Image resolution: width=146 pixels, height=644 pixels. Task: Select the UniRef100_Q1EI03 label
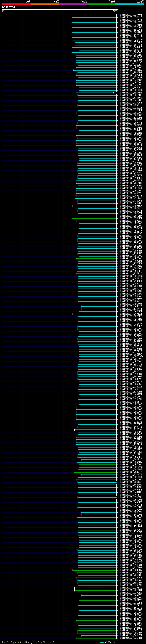[x=131, y=198]
